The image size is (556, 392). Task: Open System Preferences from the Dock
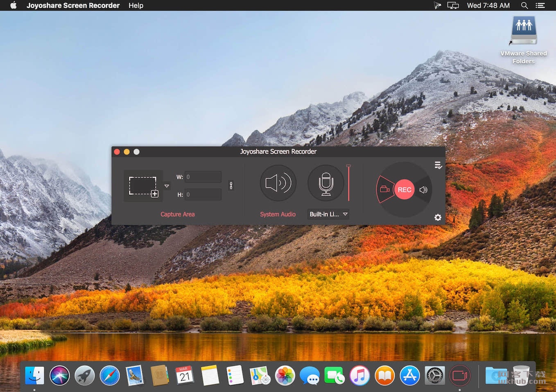click(x=435, y=375)
